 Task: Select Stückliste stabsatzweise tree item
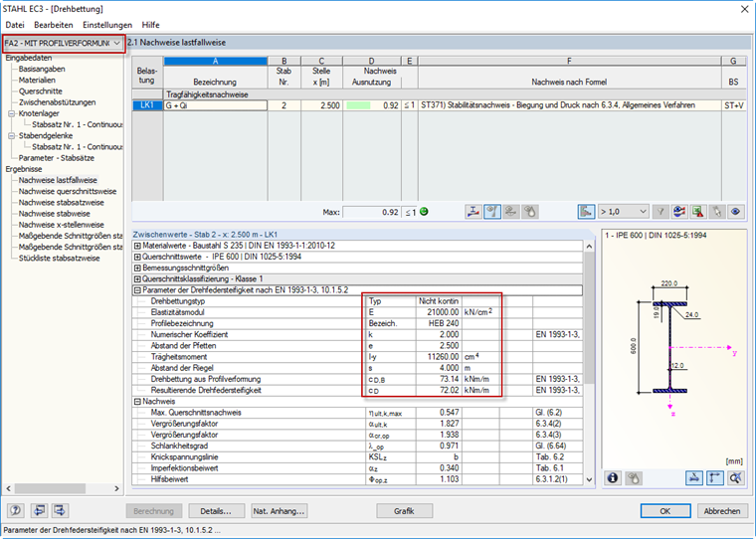[60, 258]
